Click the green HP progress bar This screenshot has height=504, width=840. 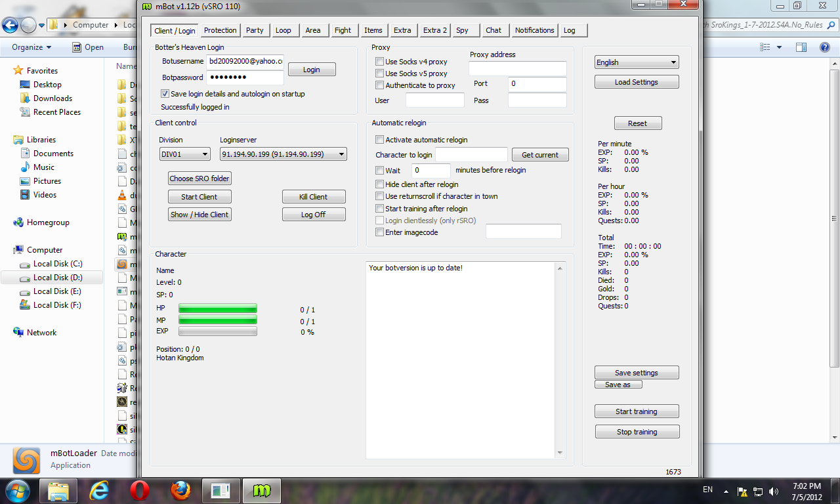[x=218, y=309]
